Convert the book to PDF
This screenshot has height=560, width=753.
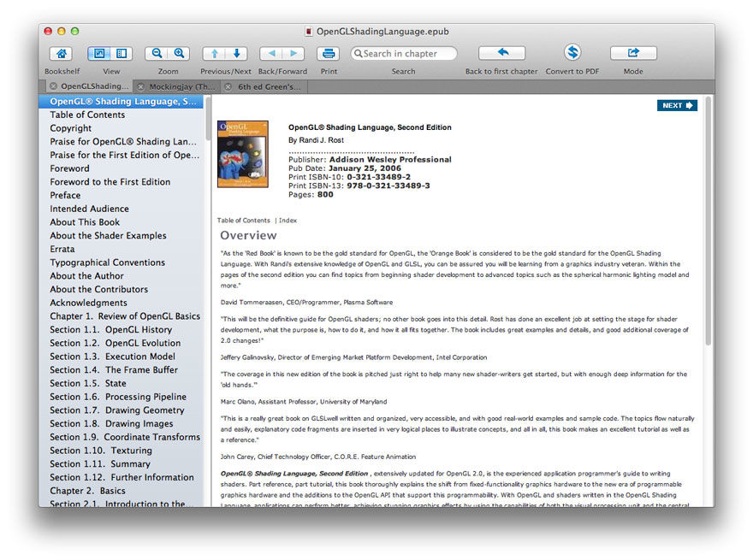[572, 52]
